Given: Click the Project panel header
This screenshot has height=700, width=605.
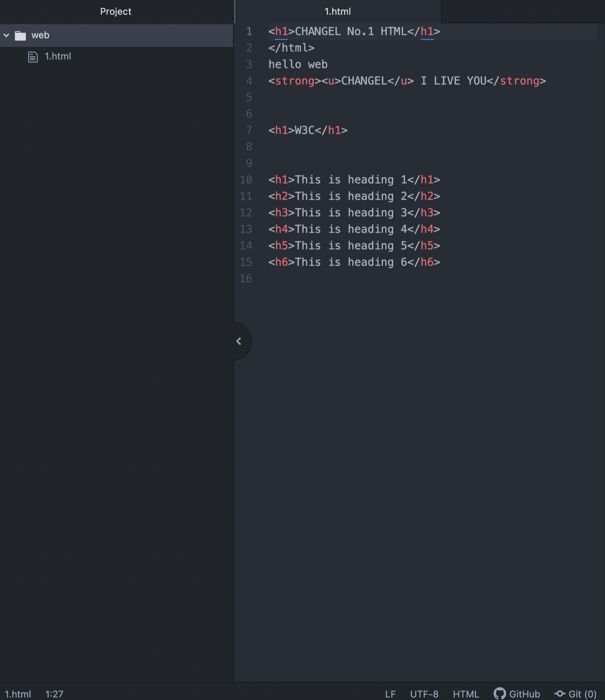Looking at the screenshot, I should point(116,11).
